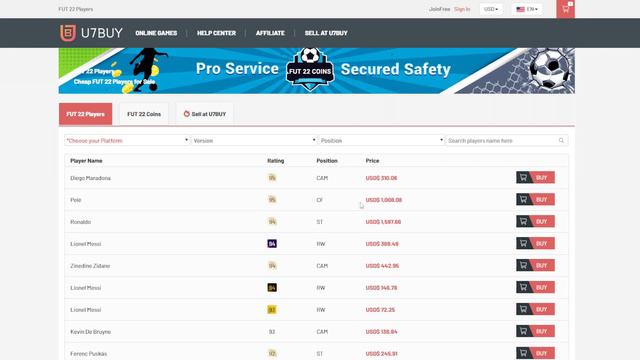Viewport: 640px width, 360px height.
Task: Open the USD currency dropdown
Action: [x=491, y=9]
